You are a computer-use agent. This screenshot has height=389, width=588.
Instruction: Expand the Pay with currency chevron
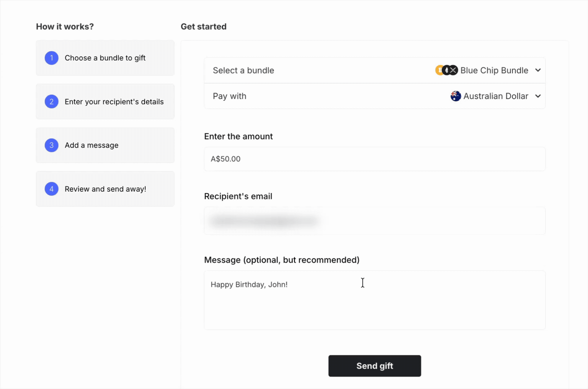point(538,96)
